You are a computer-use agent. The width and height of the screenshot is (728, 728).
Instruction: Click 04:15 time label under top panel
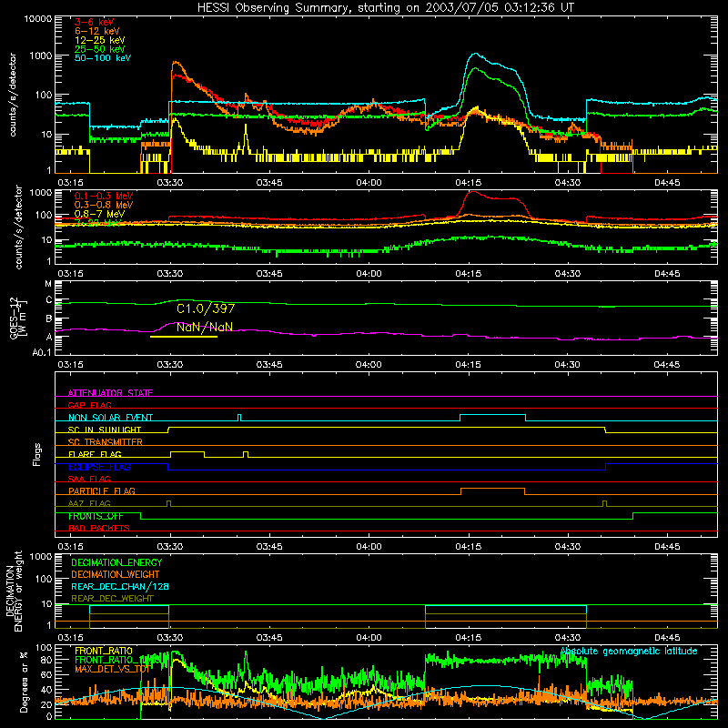point(469,183)
